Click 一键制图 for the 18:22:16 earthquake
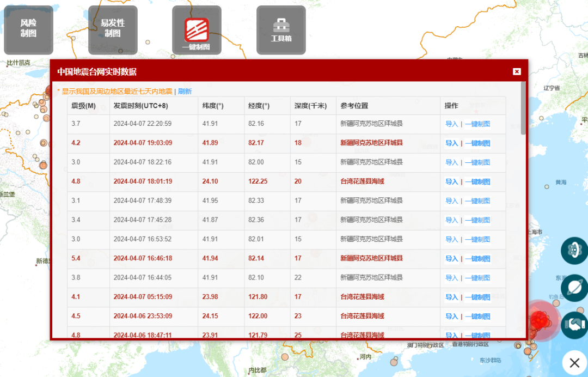This screenshot has width=588, height=377. 478,162
